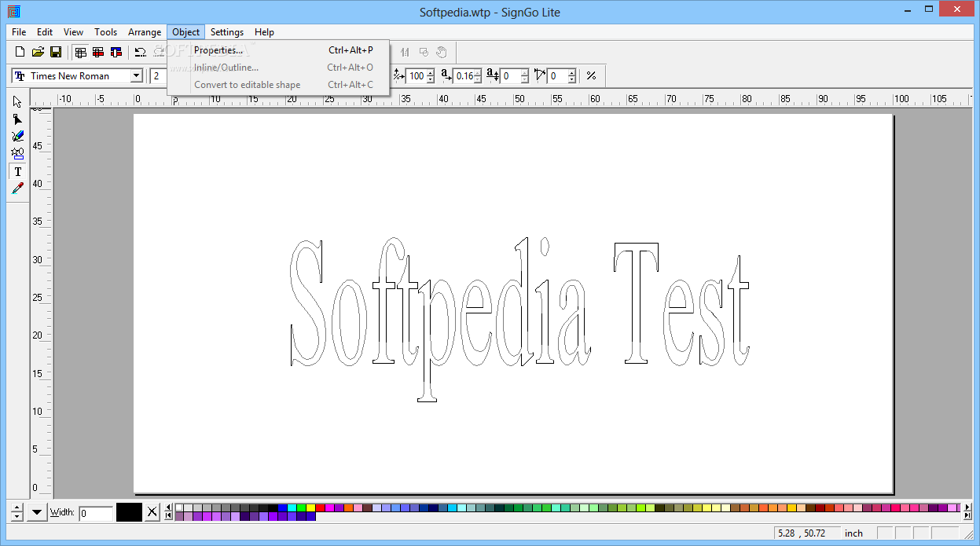Screen dimensions: 980x546
Task: Click the inch units status field
Action: [x=856, y=533]
